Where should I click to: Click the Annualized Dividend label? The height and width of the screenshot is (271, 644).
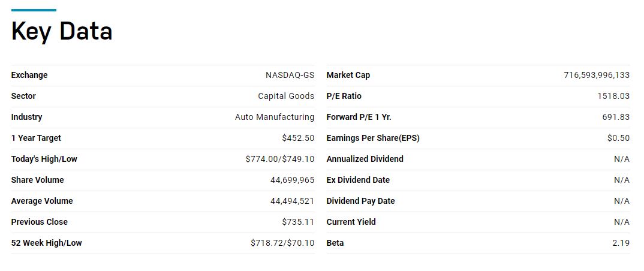pyautogui.click(x=365, y=159)
